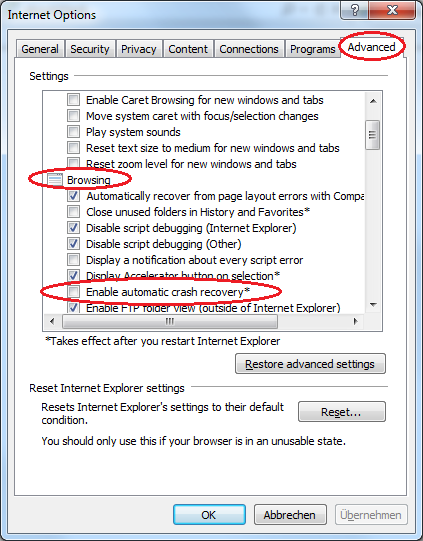This screenshot has width=423, height=541.
Task: Click the vertical scrollbar up arrow
Action: (373, 101)
